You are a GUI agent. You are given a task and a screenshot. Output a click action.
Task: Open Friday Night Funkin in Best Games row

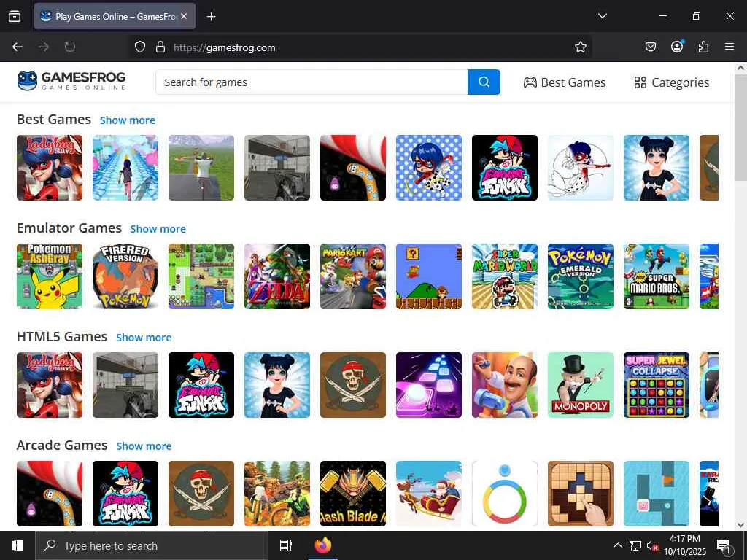click(x=505, y=168)
